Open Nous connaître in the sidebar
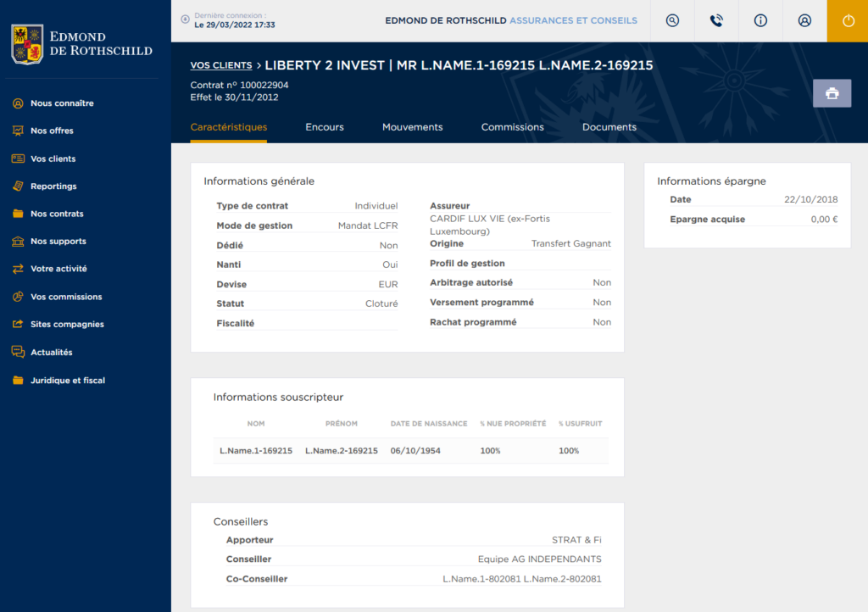The width and height of the screenshot is (868, 612). [62, 103]
